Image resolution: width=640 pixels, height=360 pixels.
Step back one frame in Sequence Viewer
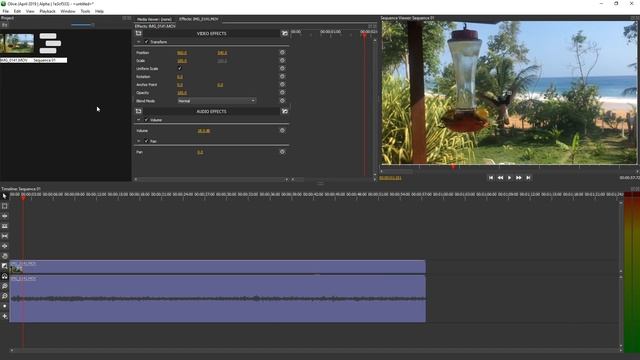[x=500, y=178]
